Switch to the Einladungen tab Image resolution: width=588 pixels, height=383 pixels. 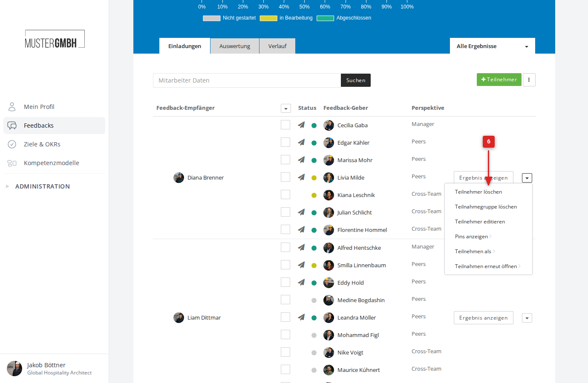tap(184, 46)
